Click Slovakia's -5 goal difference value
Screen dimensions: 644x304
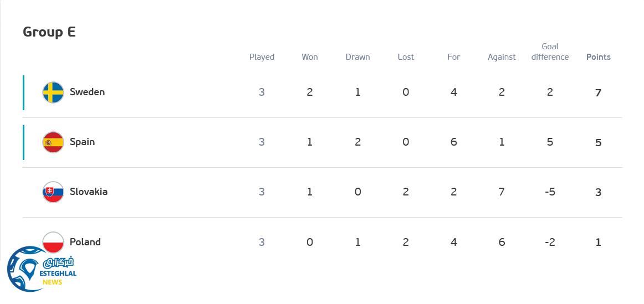550,192
